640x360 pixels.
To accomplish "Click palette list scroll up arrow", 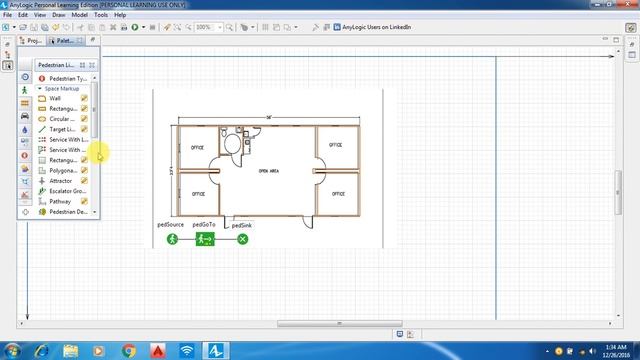I will click(95, 78).
